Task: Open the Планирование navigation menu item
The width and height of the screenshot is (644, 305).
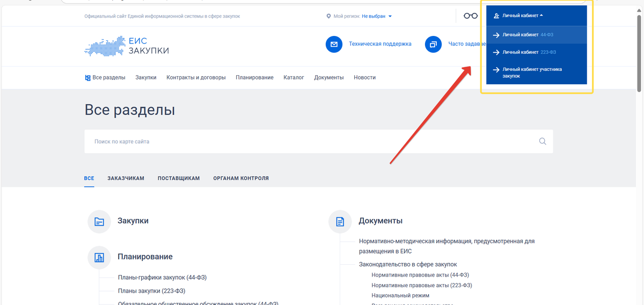Action: tap(254, 77)
